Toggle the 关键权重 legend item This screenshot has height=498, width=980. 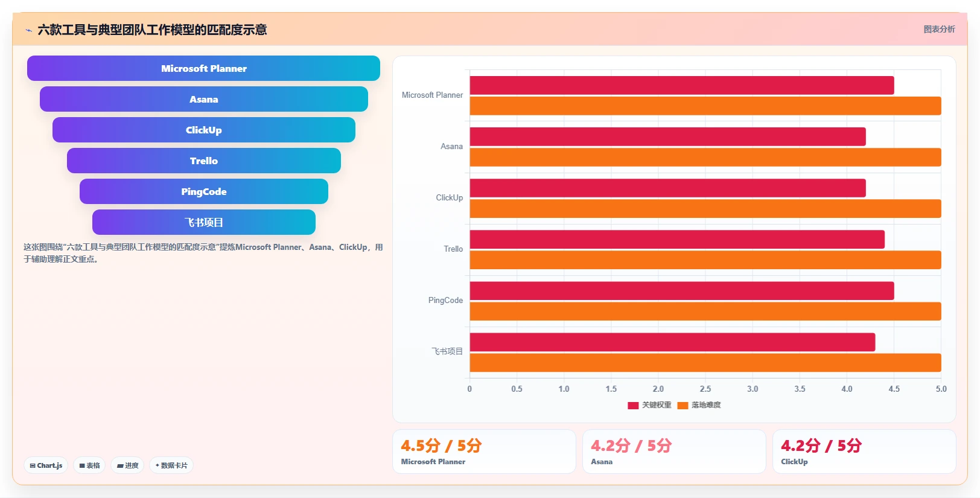click(649, 405)
